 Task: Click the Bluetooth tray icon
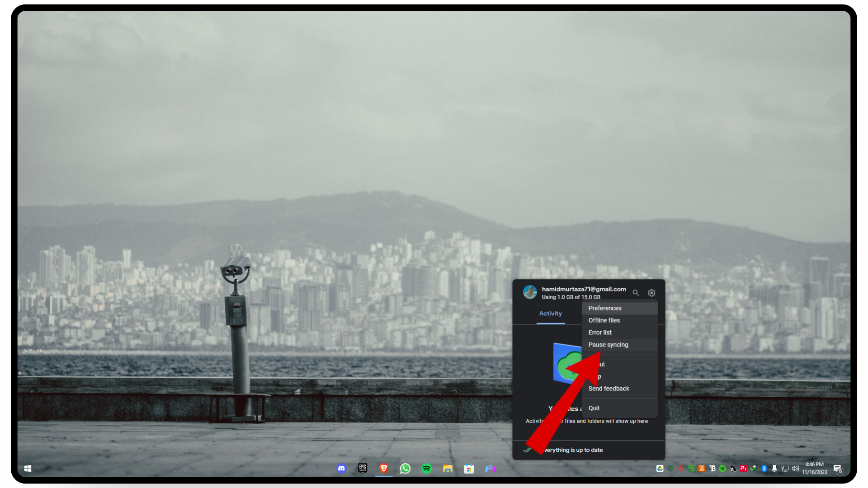(764, 469)
